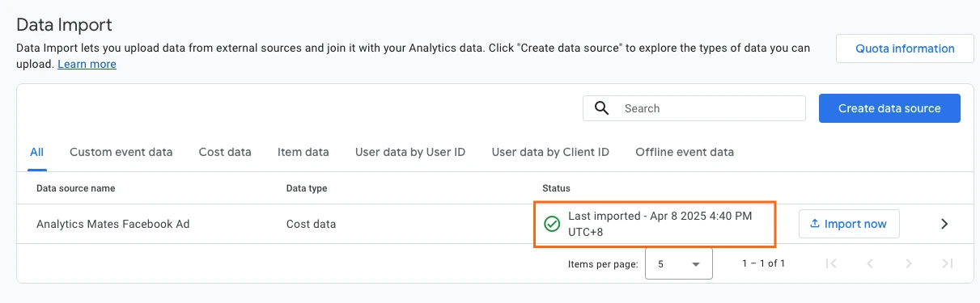Viewport: 980px width, 303px height.
Task: Click the green success checkmark status icon
Action: point(552,224)
